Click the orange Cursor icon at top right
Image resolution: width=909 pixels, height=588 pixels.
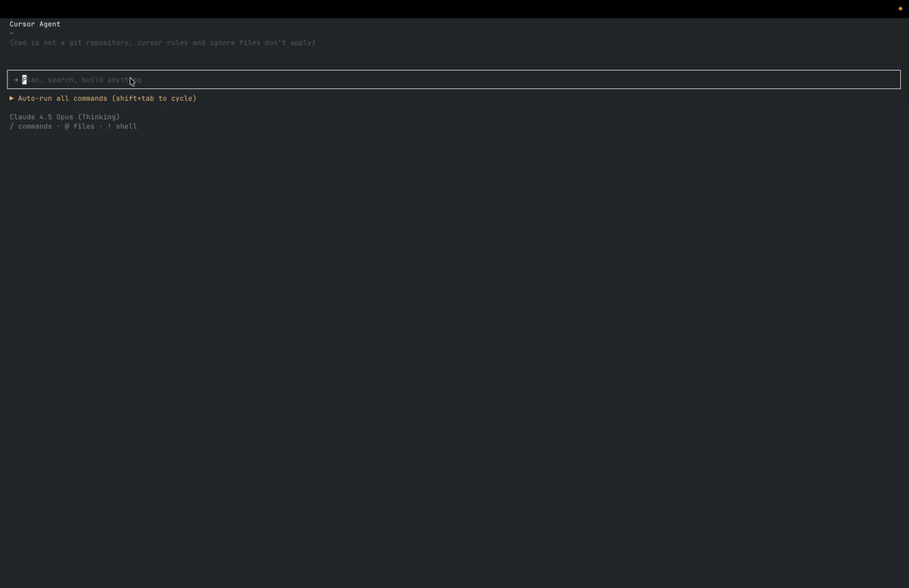(901, 8)
